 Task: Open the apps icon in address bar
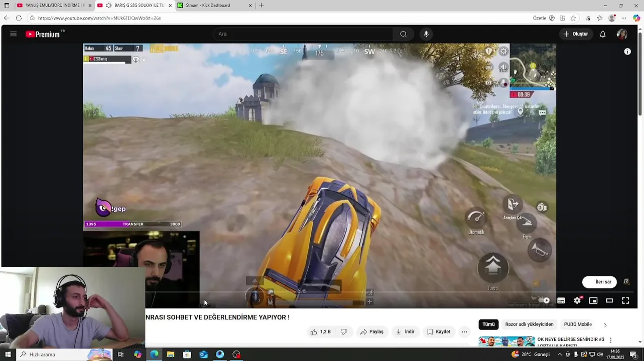562,18
